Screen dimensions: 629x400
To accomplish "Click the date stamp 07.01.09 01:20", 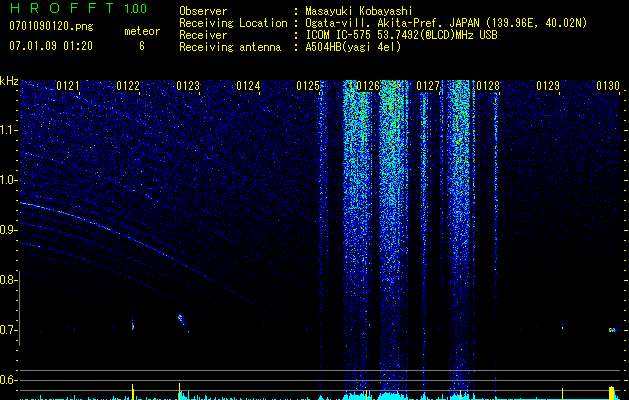I will [51, 46].
